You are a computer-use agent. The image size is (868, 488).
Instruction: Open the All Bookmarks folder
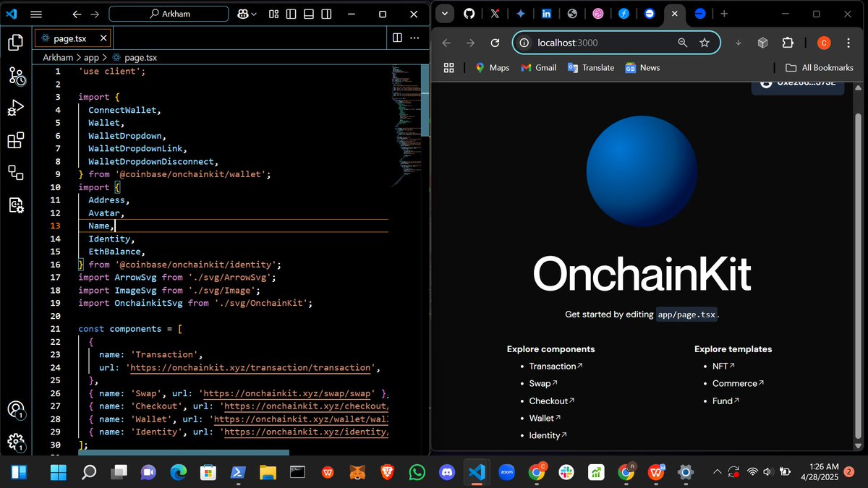(820, 67)
